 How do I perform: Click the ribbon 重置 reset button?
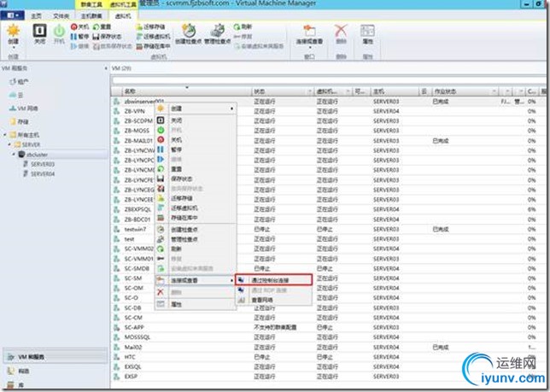[102, 27]
